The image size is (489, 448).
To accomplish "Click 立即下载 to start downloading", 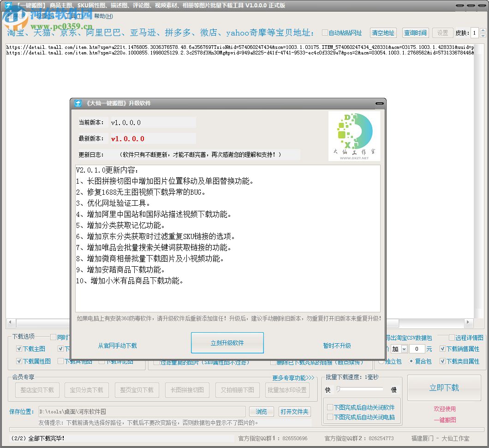I will point(444,388).
